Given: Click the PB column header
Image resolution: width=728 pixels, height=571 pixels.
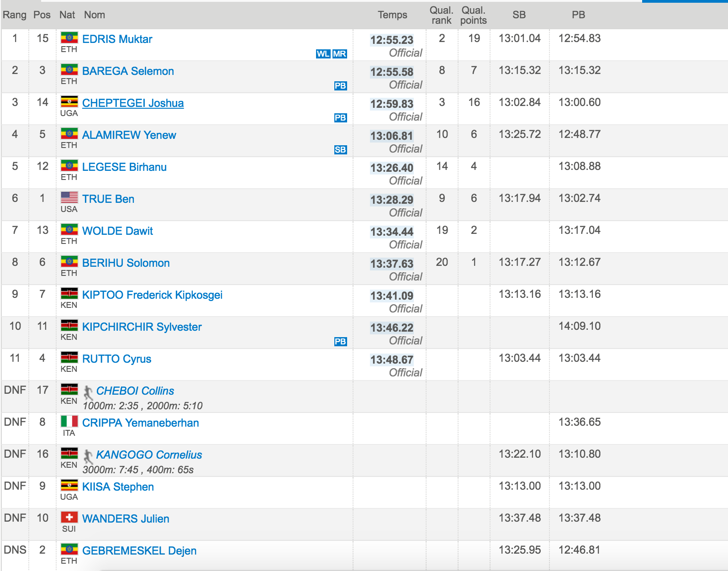Looking at the screenshot, I should (579, 15).
